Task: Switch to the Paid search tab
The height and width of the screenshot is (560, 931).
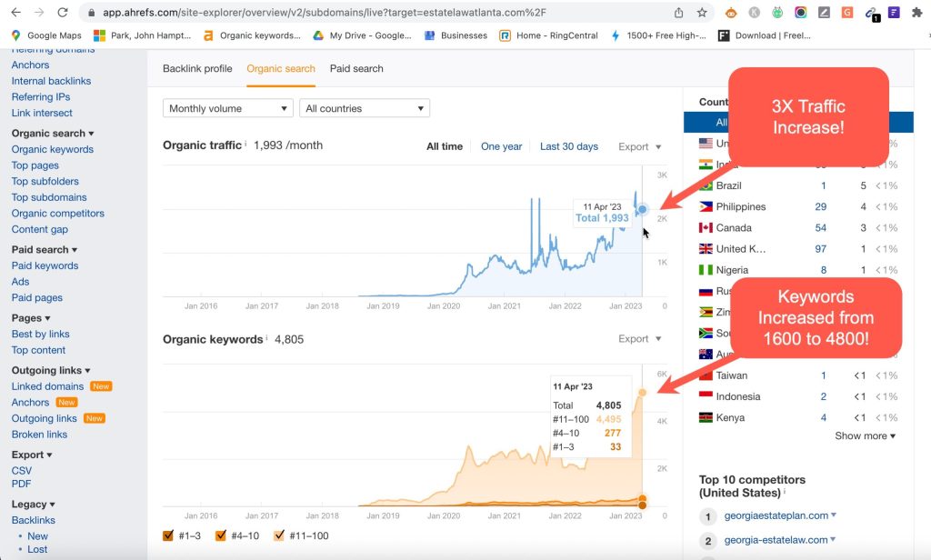Action: tap(356, 68)
